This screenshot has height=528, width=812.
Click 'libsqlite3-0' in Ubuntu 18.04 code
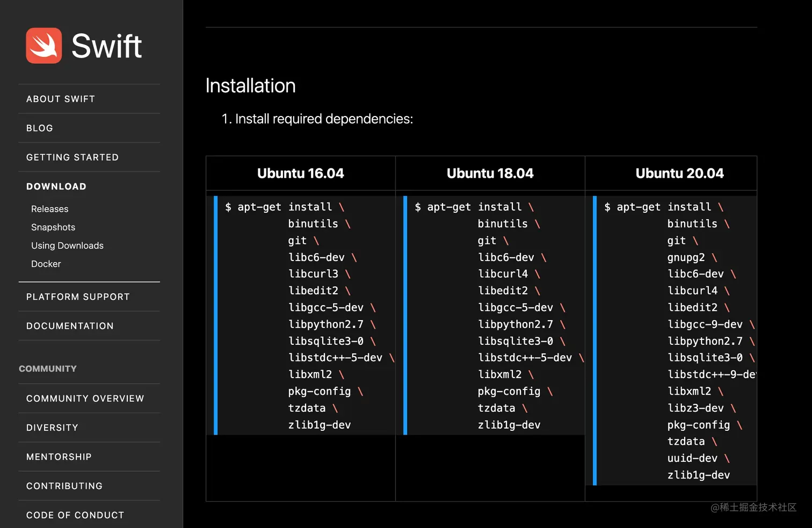tap(516, 341)
